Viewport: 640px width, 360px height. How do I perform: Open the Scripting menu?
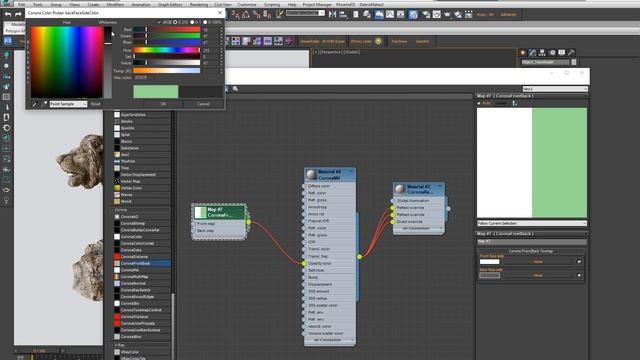(272, 4)
